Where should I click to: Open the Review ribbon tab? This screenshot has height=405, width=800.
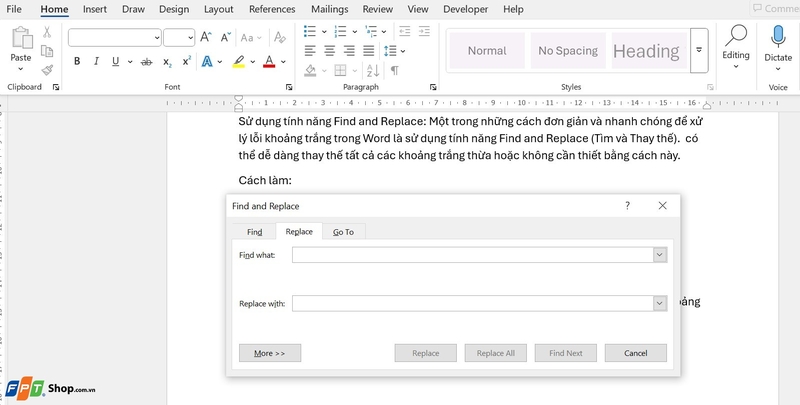[x=378, y=9]
